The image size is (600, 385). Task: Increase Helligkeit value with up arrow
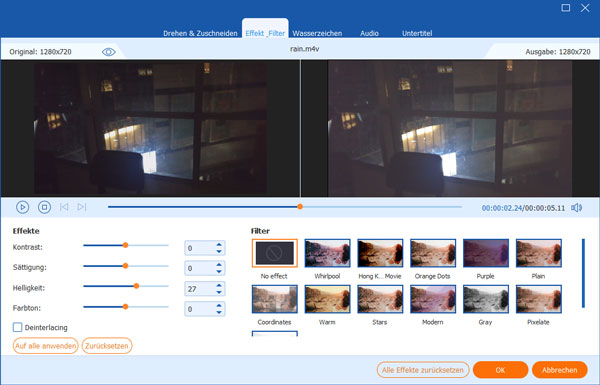pyautogui.click(x=219, y=285)
